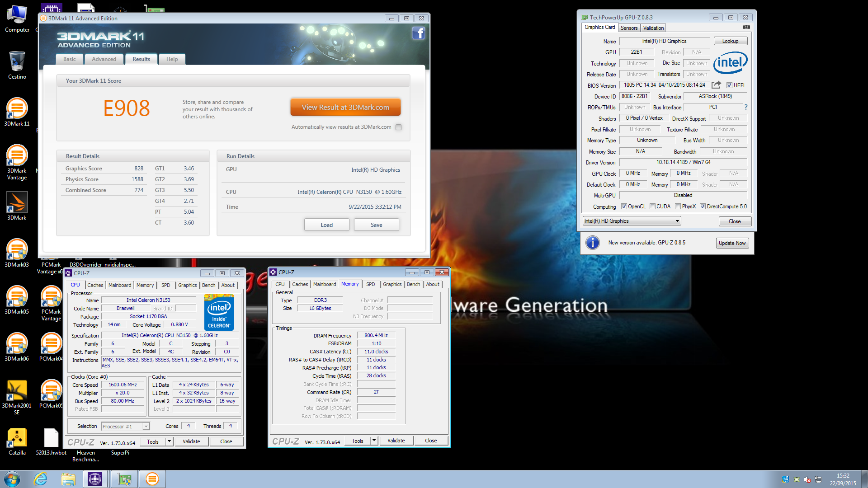The width and height of the screenshot is (868, 488).
Task: Click the Windows Start button
Action: 12,479
